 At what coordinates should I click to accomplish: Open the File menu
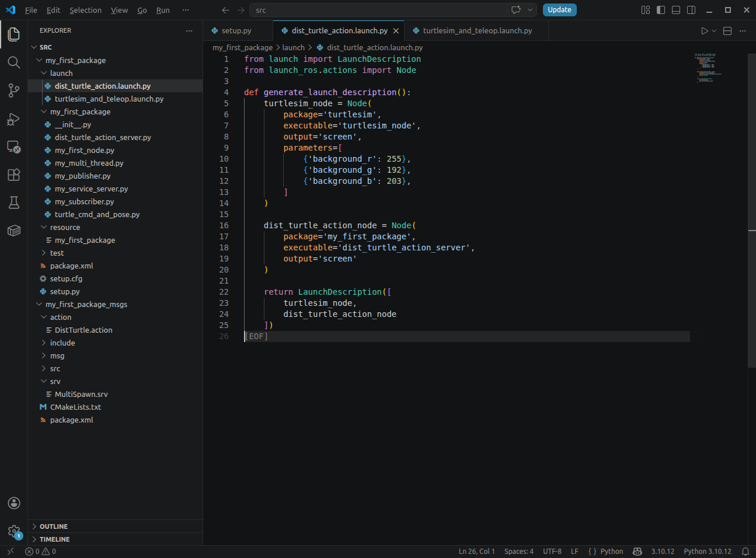[31, 10]
